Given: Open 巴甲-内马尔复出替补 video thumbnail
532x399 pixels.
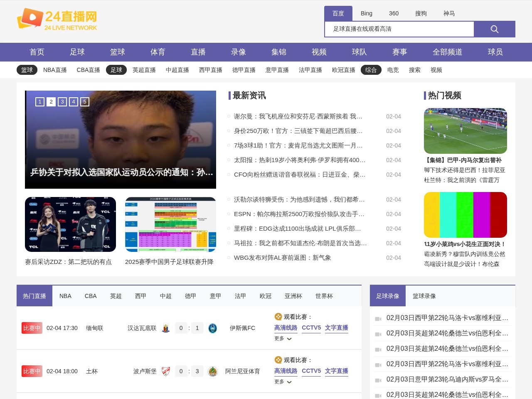Looking at the screenshot, I should tap(465, 131).
